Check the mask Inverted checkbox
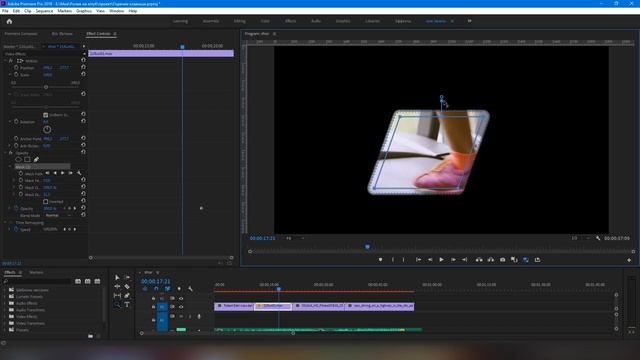640x360 pixels. point(46,202)
